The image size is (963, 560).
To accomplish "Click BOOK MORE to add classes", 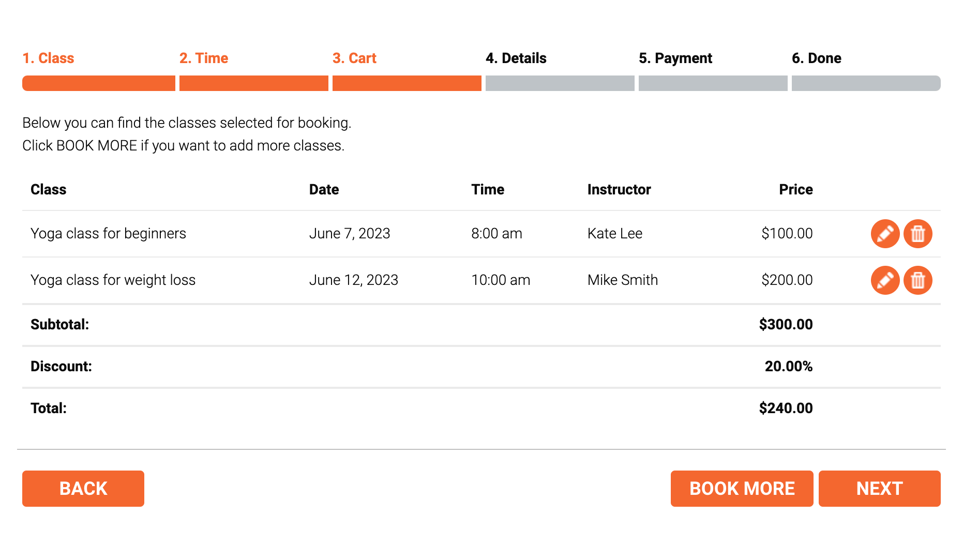I will coord(742,489).
